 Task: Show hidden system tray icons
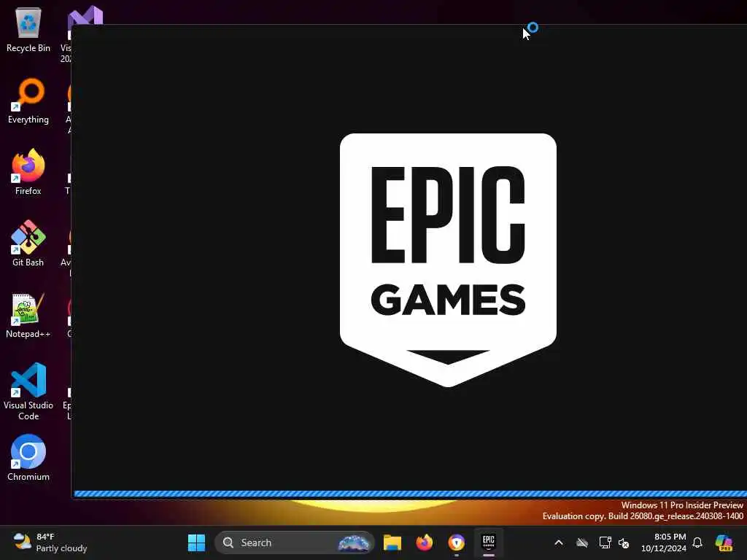[559, 542]
